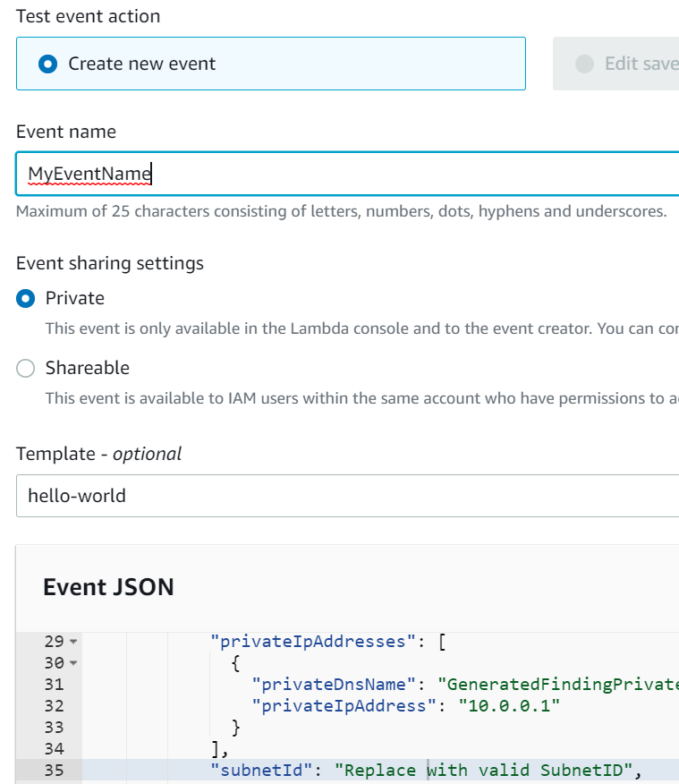The image size is (679, 784).
Task: Click the "10.0.0.1" value in JSON
Action: point(509,706)
